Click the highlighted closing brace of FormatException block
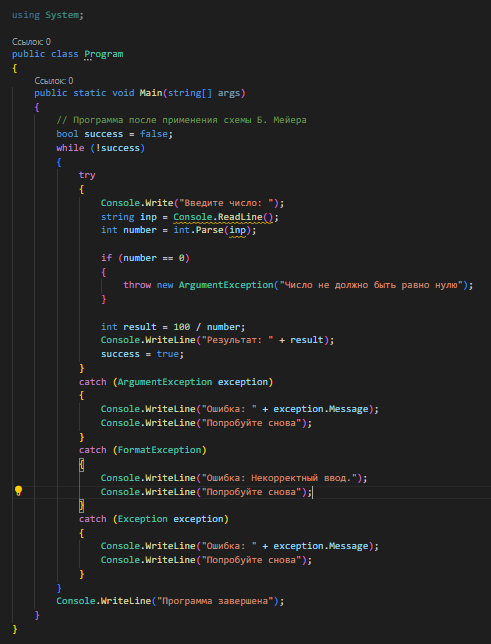Viewport: 491px width, 644px height. pos(82,506)
